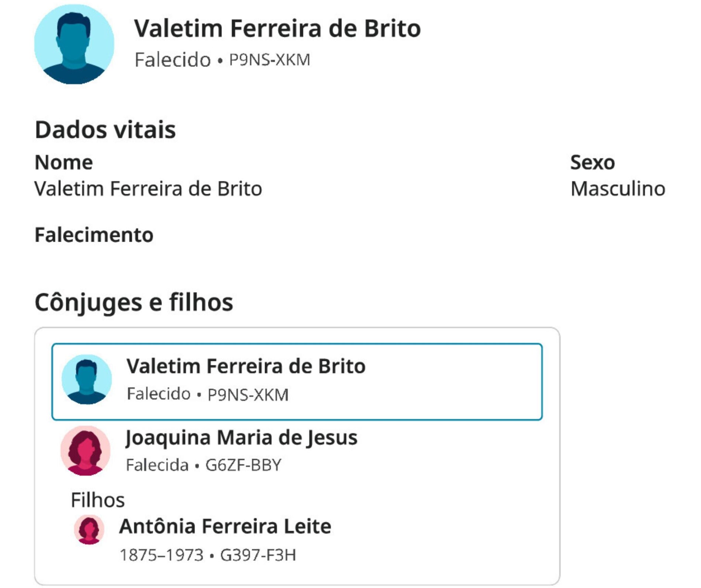
Task: Click the Masculino value under Sexo
Action: coord(618,189)
